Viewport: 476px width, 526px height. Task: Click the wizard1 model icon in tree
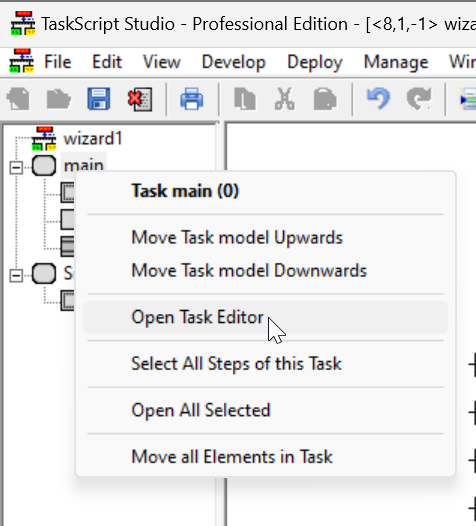click(x=44, y=139)
